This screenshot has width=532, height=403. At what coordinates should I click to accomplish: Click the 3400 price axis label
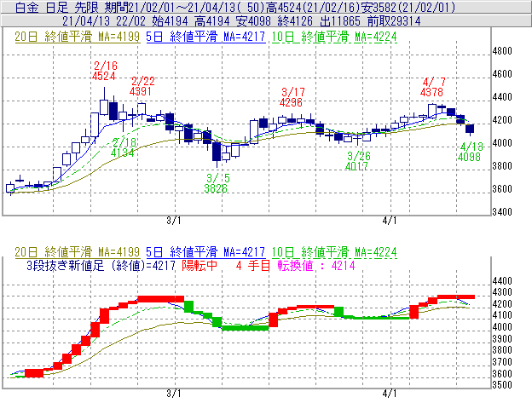click(x=502, y=212)
